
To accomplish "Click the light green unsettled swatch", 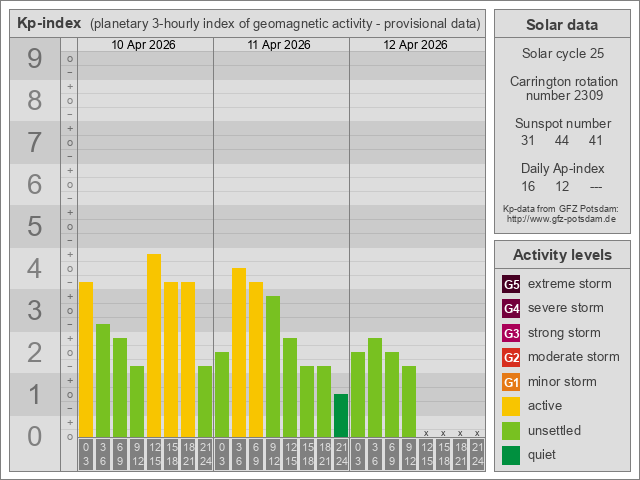I will click(511, 430).
